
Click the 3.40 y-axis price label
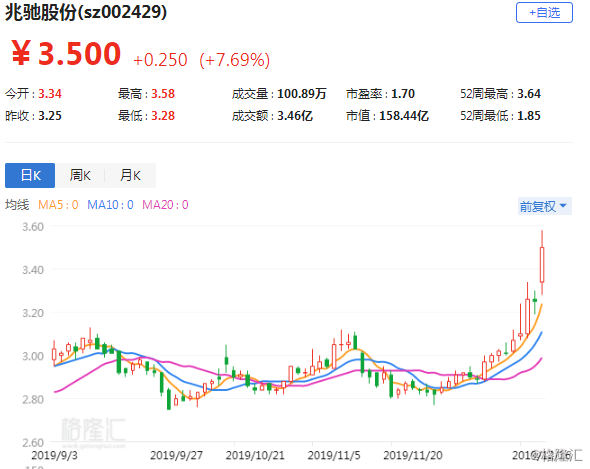tap(33, 270)
